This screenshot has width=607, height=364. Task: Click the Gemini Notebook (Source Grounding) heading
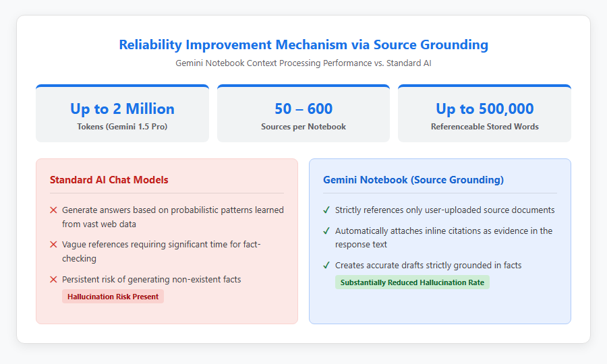coord(413,180)
